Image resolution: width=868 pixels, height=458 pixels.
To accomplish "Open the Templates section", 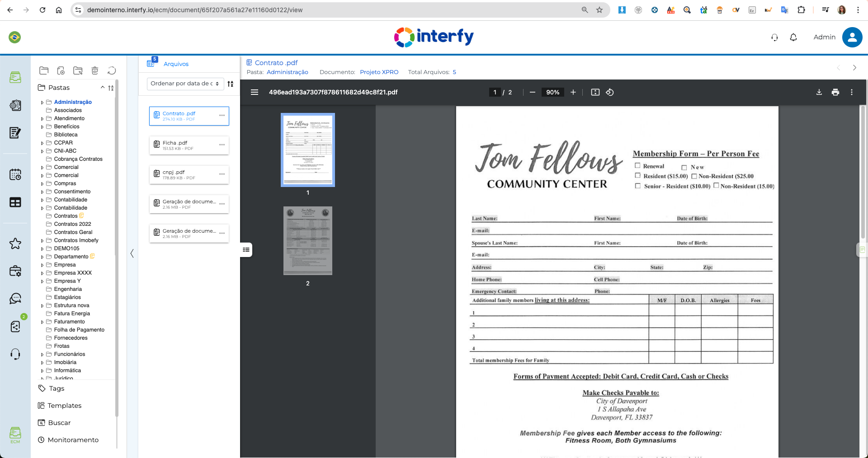I will (x=60, y=406).
